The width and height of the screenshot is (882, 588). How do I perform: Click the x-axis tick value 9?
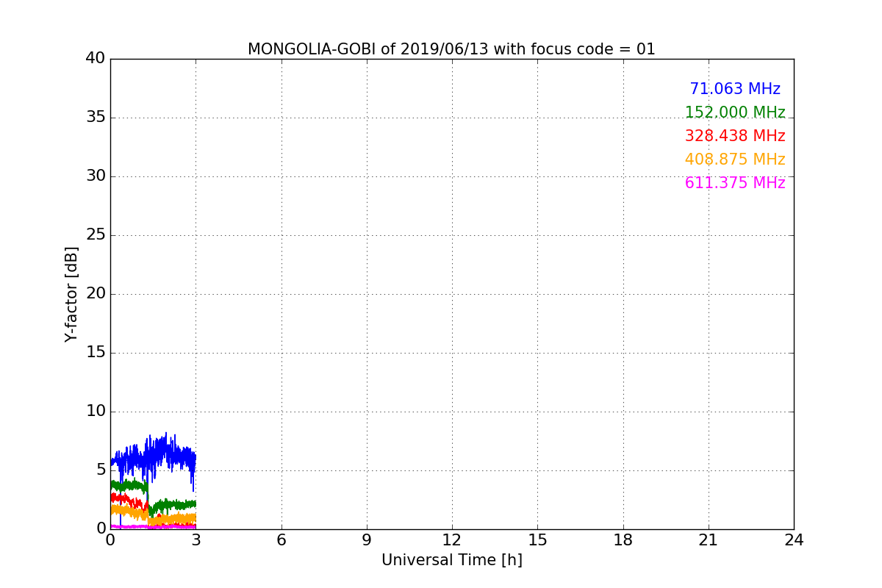tap(367, 540)
